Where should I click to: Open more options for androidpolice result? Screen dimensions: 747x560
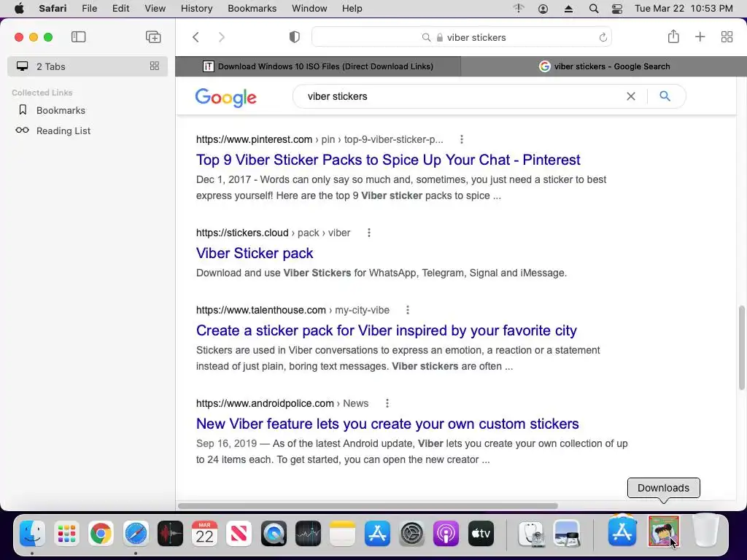(x=387, y=403)
